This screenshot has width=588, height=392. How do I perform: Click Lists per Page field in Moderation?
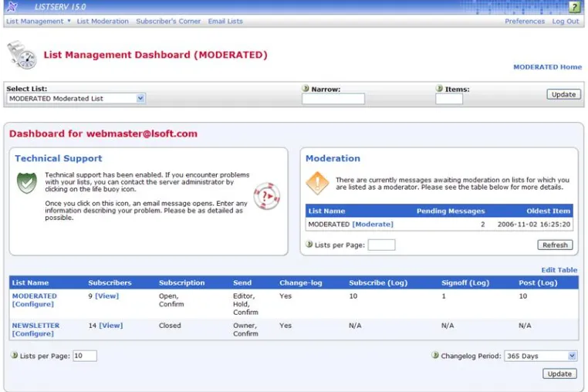tap(381, 245)
